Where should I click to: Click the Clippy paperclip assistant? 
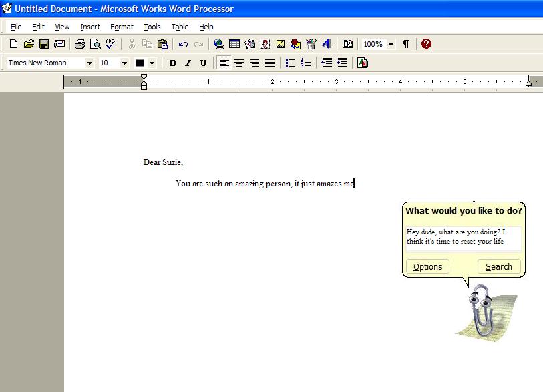pos(481,311)
